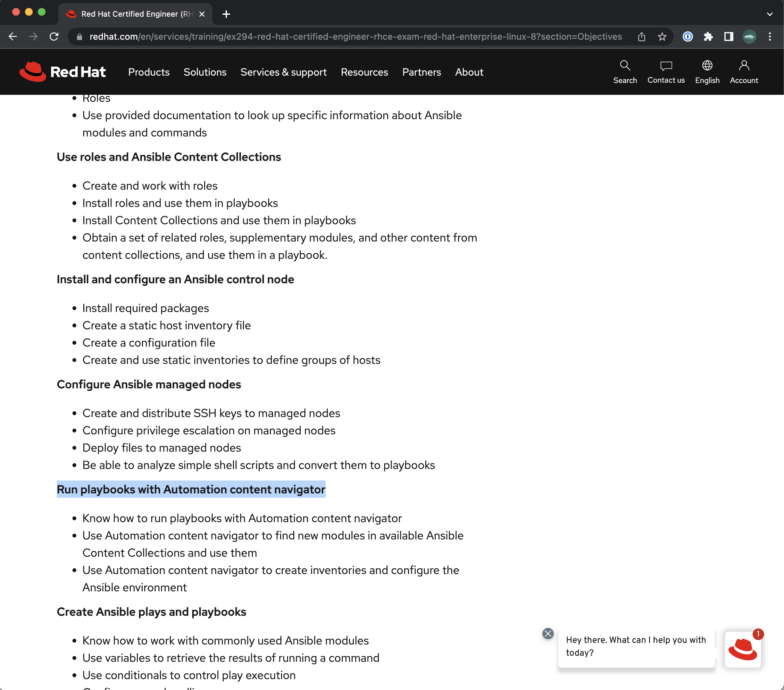
Task: Click the redhat.com URL bar
Action: (x=354, y=36)
